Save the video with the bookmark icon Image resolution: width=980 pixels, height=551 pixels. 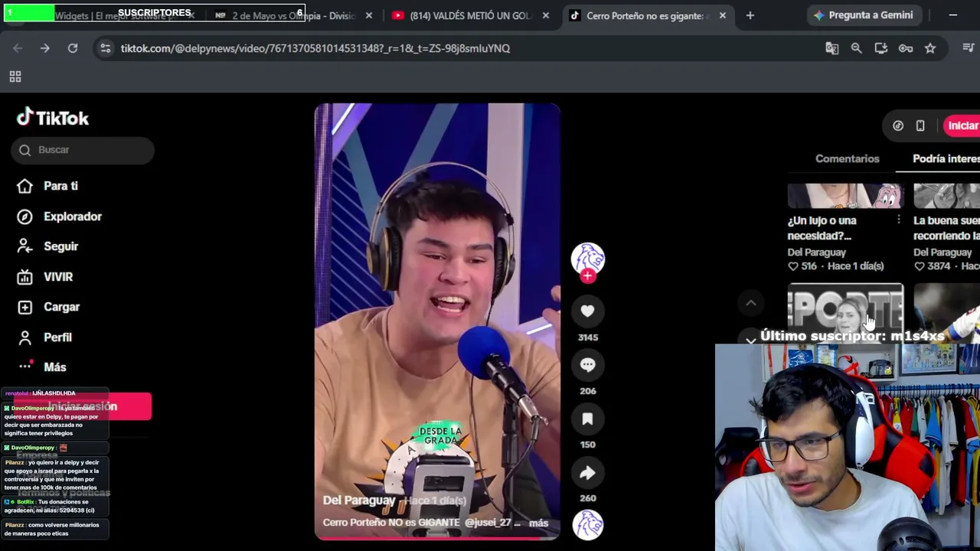(587, 419)
